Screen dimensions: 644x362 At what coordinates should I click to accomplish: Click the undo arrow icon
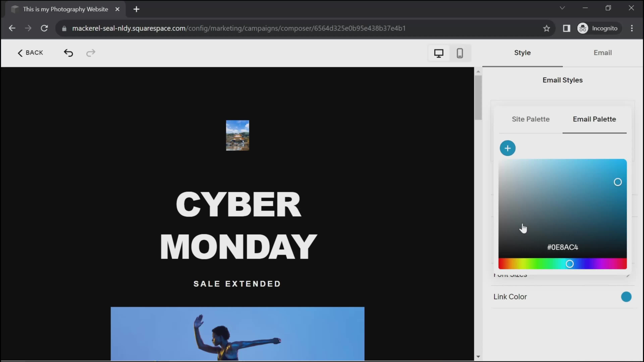[69, 53]
